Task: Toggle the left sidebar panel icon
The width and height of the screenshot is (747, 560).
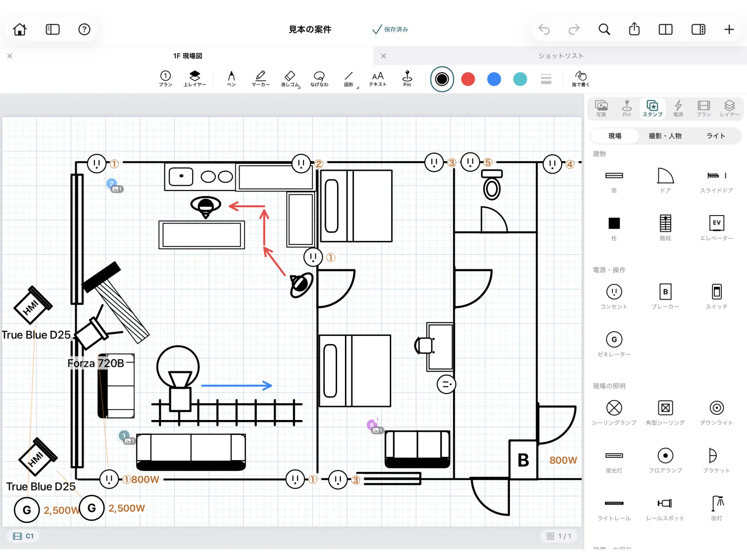Action: coord(52,29)
